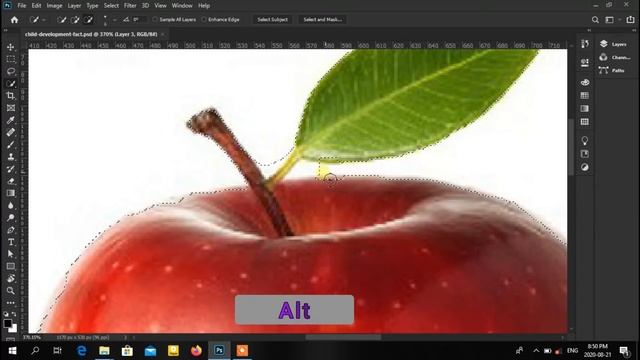Select the Spot Healing Brush tool
640x360 pixels.
pyautogui.click(x=11, y=132)
